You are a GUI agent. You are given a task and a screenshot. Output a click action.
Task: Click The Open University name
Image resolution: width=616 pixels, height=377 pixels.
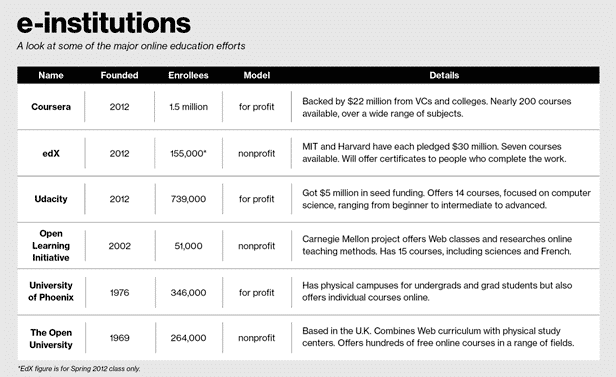(51, 339)
